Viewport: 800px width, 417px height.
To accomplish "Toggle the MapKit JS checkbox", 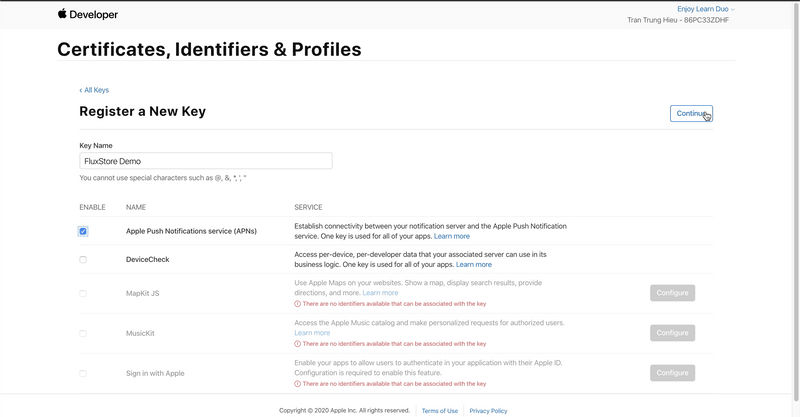I will coord(83,293).
